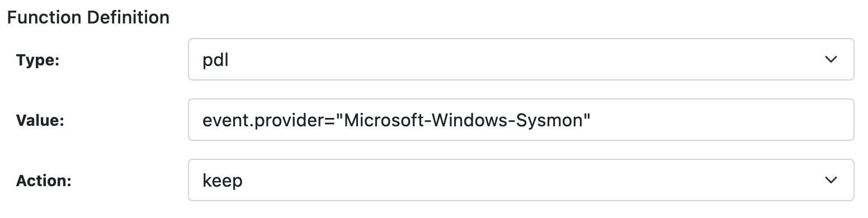Screen dimensions: 868x218
Task: Open the Type dropdown showing pdl
Action: click(x=521, y=59)
